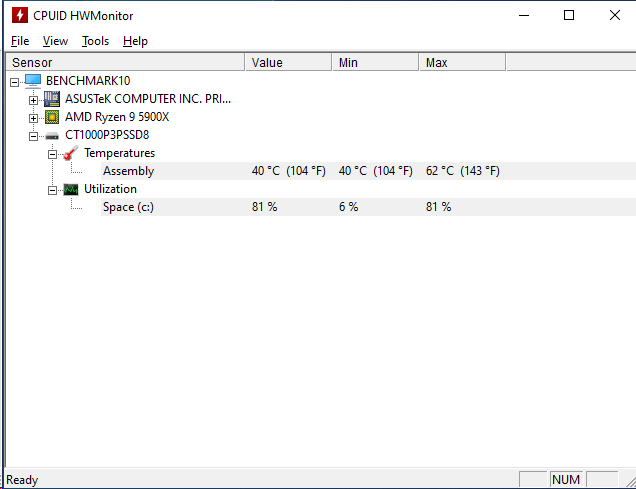This screenshot has width=636, height=489.
Task: Click the AMD Ryzen CPU chip icon
Action: click(x=52, y=117)
